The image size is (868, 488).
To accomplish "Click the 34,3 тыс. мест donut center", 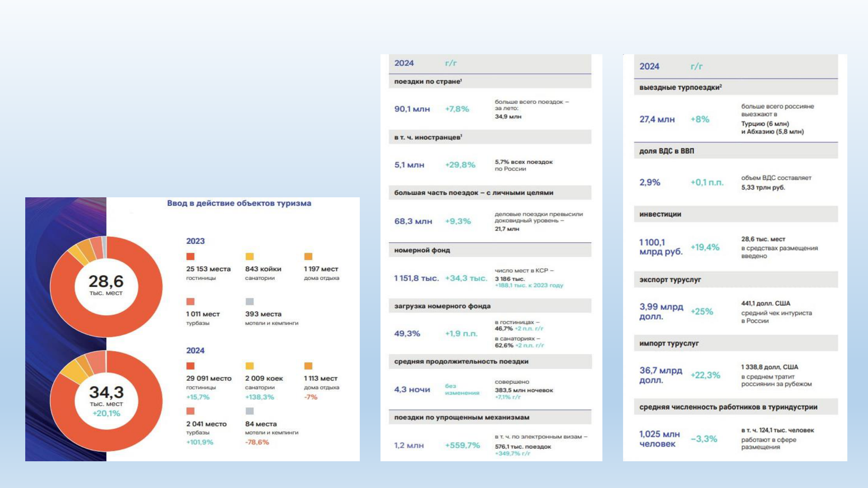I will tap(106, 399).
